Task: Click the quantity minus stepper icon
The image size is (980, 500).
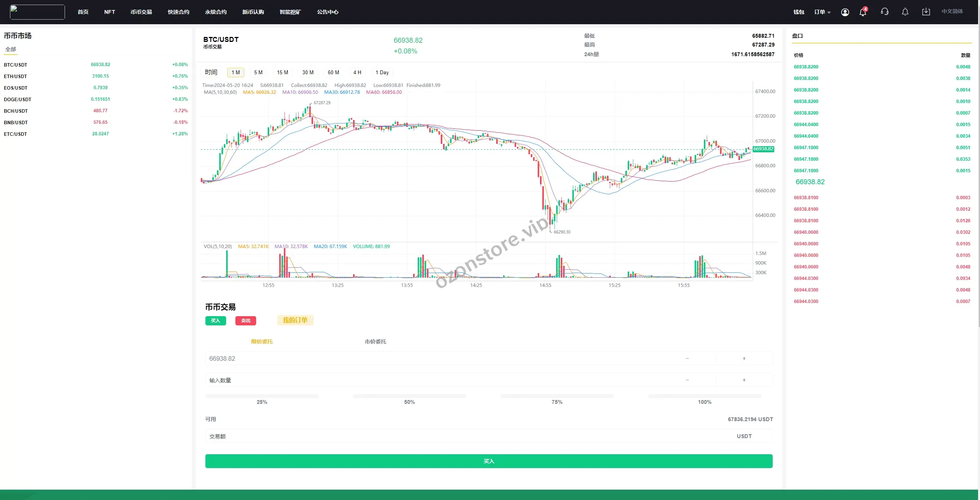Action: click(x=687, y=380)
